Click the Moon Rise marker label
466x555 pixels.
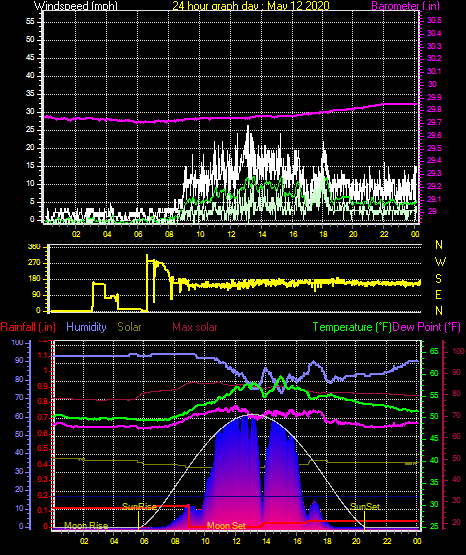coord(86,526)
